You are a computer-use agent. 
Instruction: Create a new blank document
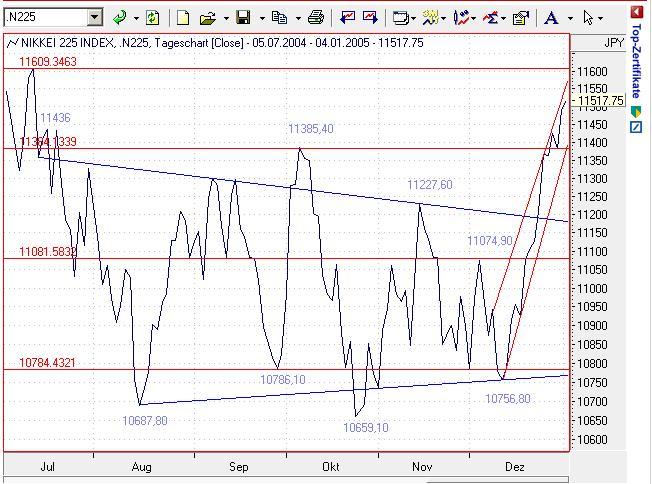[x=183, y=17]
